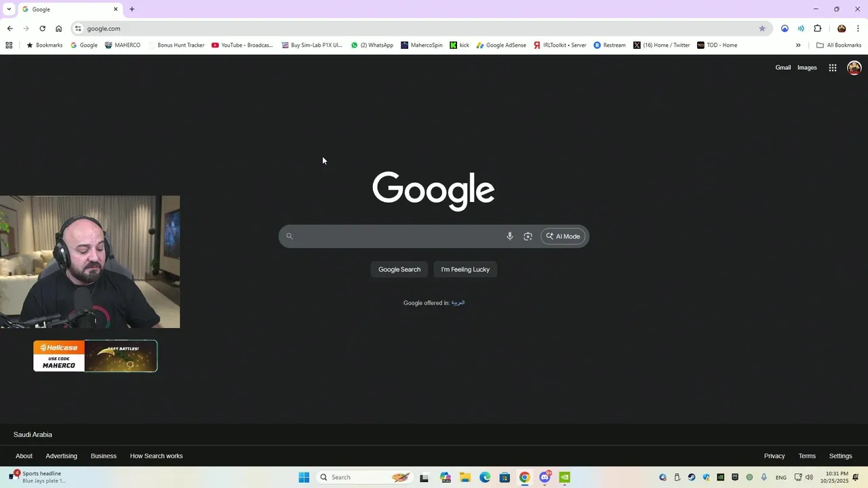This screenshot has height=488, width=868.
Task: Open the kick bookmark
Action: pyautogui.click(x=459, y=45)
